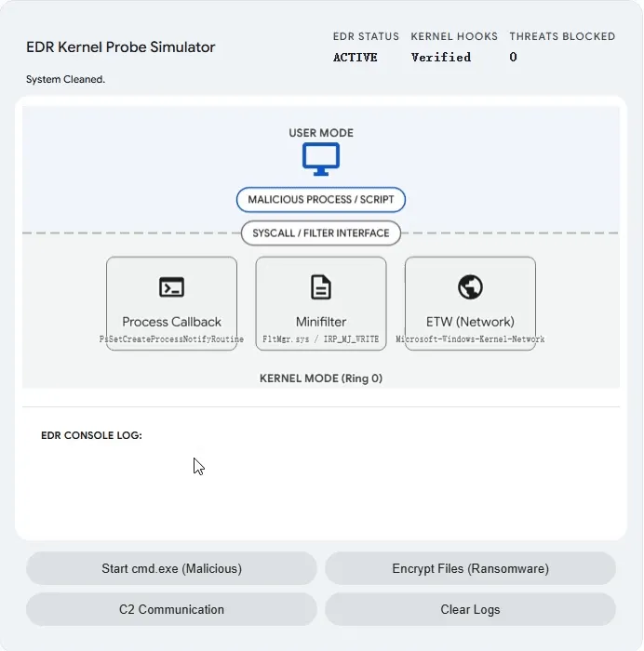
Task: Click the FltMgr.sys / IRP_MJ_WRITE text
Action: click(321, 339)
